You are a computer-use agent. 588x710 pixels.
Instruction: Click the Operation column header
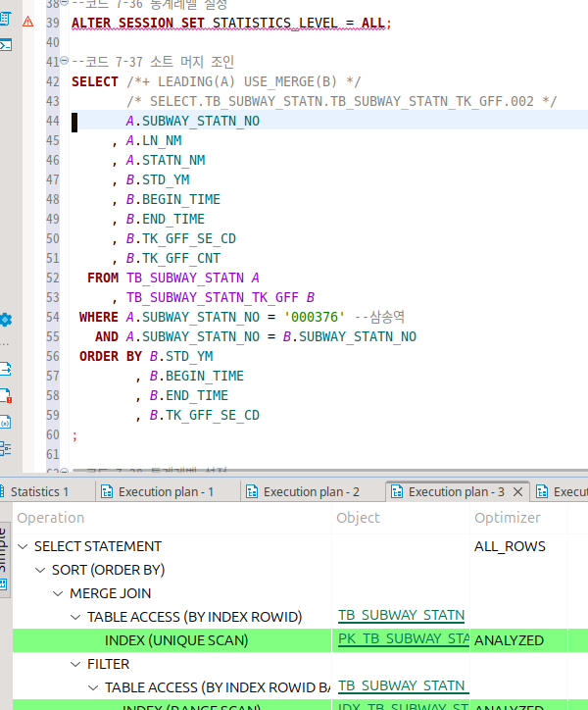coord(51,518)
